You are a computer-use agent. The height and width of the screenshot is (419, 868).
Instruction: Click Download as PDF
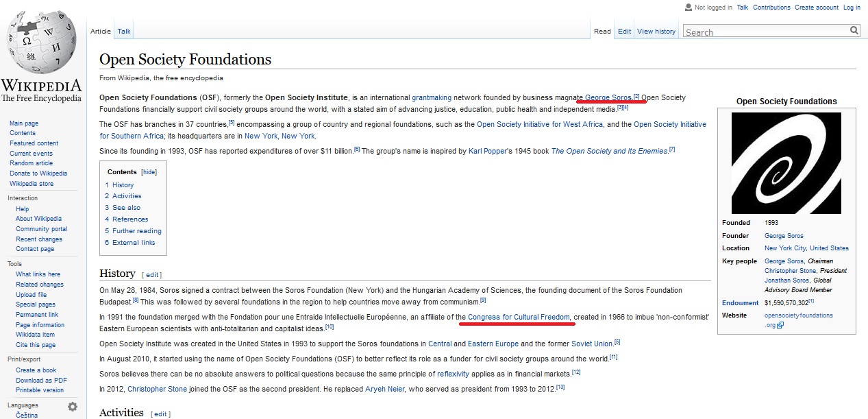coord(41,381)
